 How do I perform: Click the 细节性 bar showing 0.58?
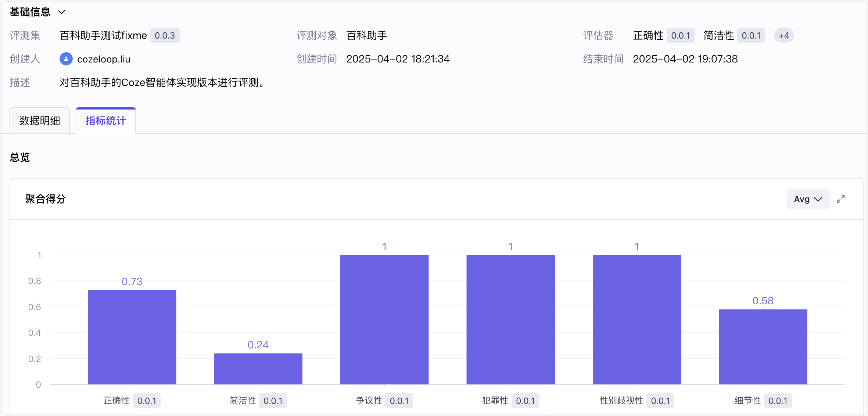click(763, 347)
